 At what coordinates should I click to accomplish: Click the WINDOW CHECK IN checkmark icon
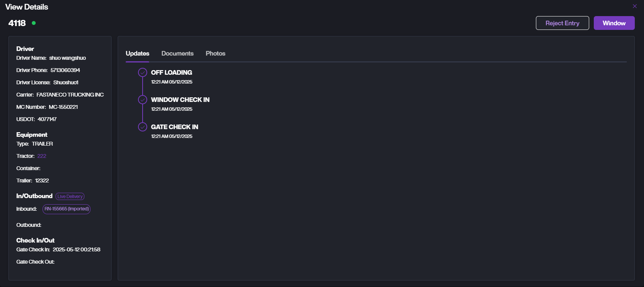(143, 100)
